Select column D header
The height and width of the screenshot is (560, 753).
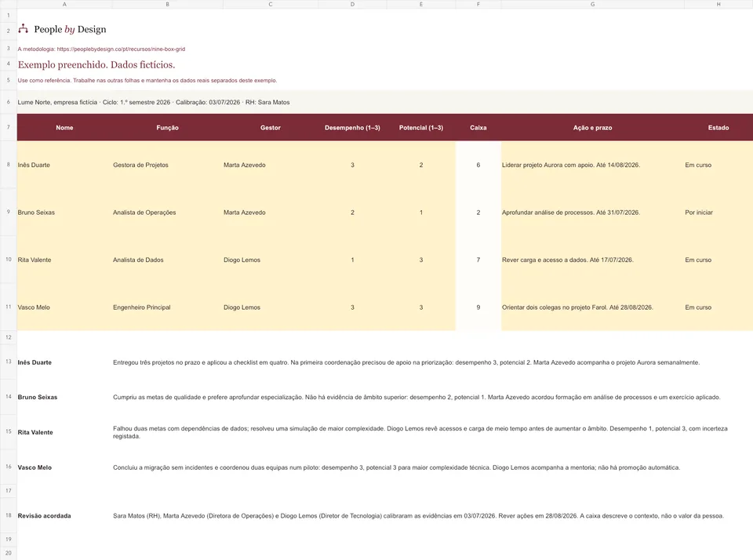(352, 5)
